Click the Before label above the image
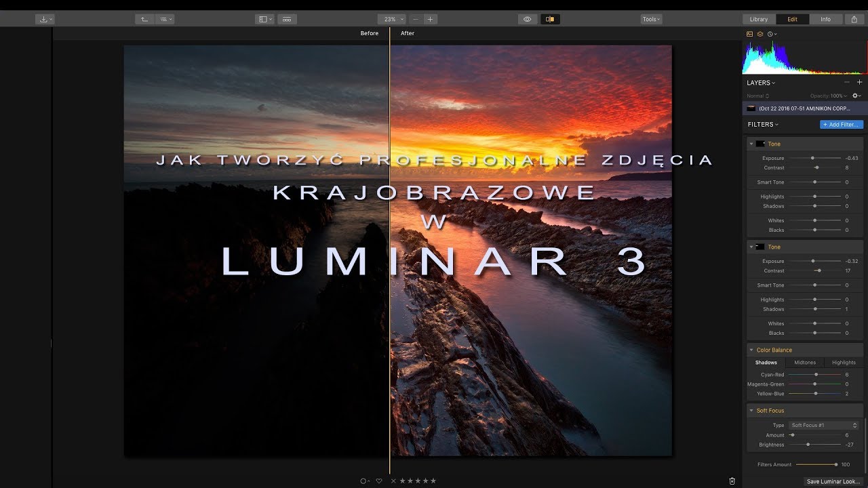Screen dimensions: 868x488 tap(370, 33)
